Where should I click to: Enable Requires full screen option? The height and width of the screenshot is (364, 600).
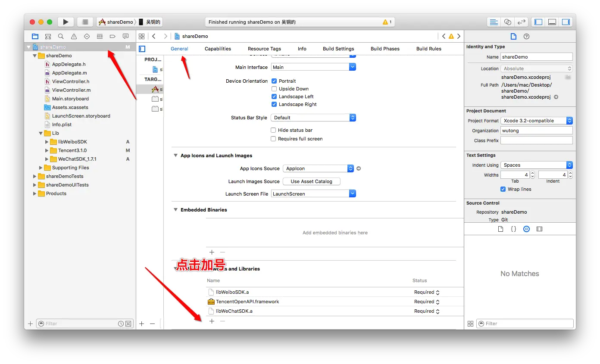[273, 139]
